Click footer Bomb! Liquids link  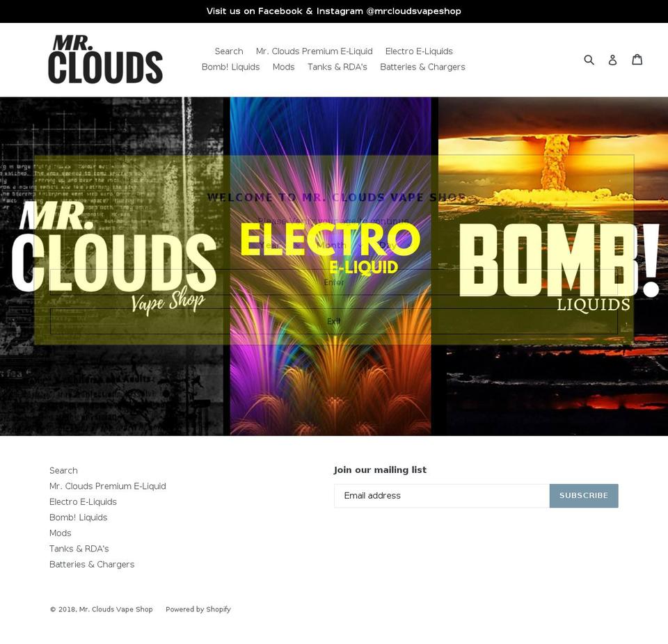point(79,517)
